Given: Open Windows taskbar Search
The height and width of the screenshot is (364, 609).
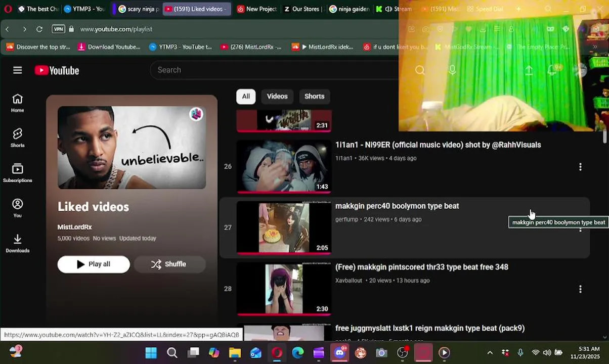Looking at the screenshot, I should [x=172, y=353].
